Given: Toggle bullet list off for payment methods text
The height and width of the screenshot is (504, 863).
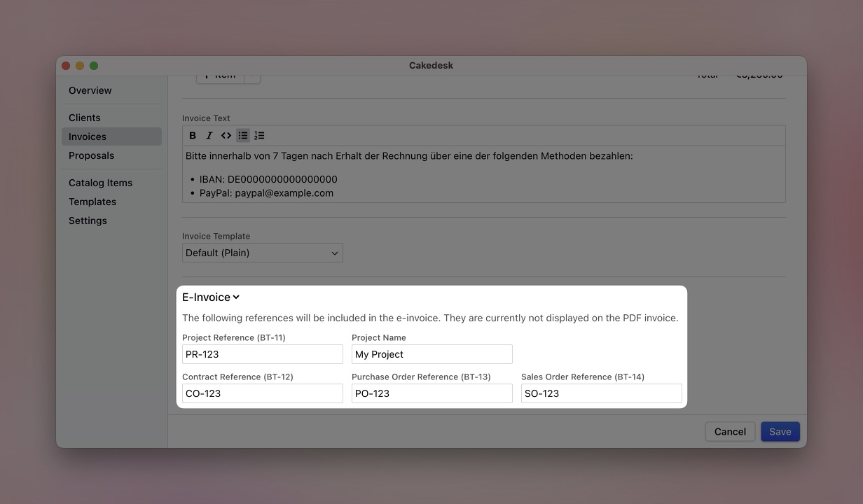Looking at the screenshot, I should click(x=242, y=135).
